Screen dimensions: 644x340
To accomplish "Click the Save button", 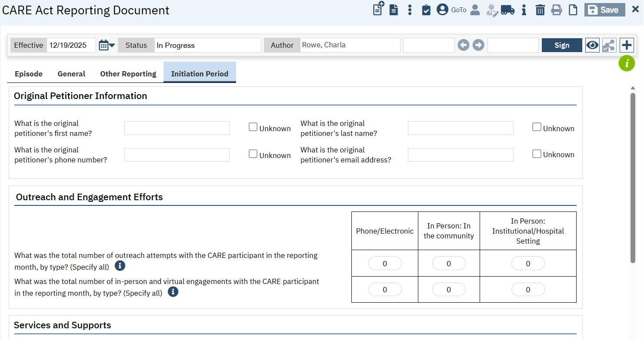I will click(x=604, y=10).
